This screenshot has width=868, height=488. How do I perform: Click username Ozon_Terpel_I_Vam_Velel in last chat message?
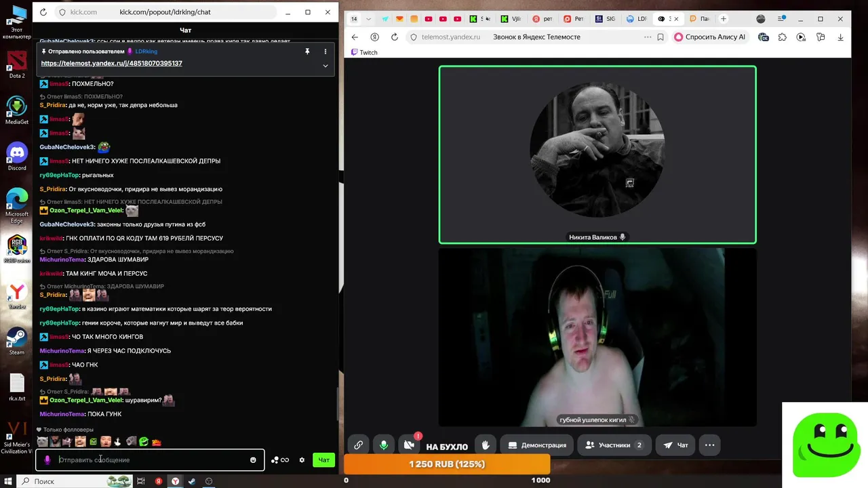(x=85, y=400)
